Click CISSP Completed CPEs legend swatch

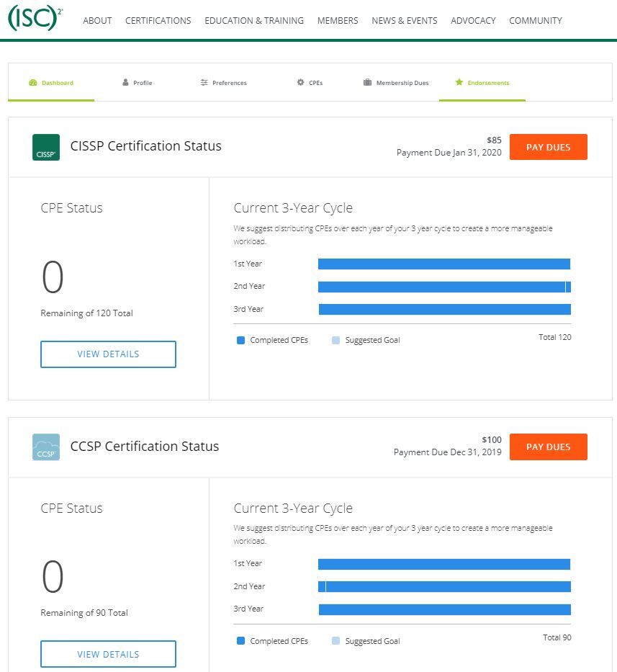point(241,340)
